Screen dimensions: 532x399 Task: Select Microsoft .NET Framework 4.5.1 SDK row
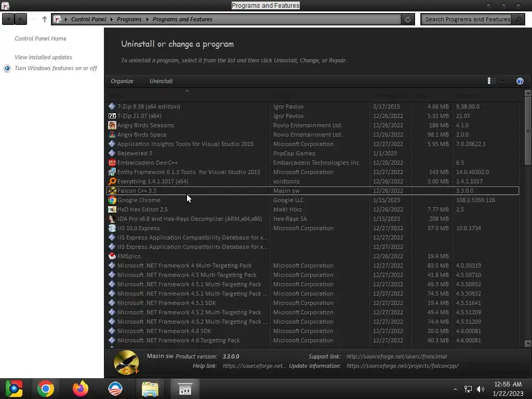[312, 303]
